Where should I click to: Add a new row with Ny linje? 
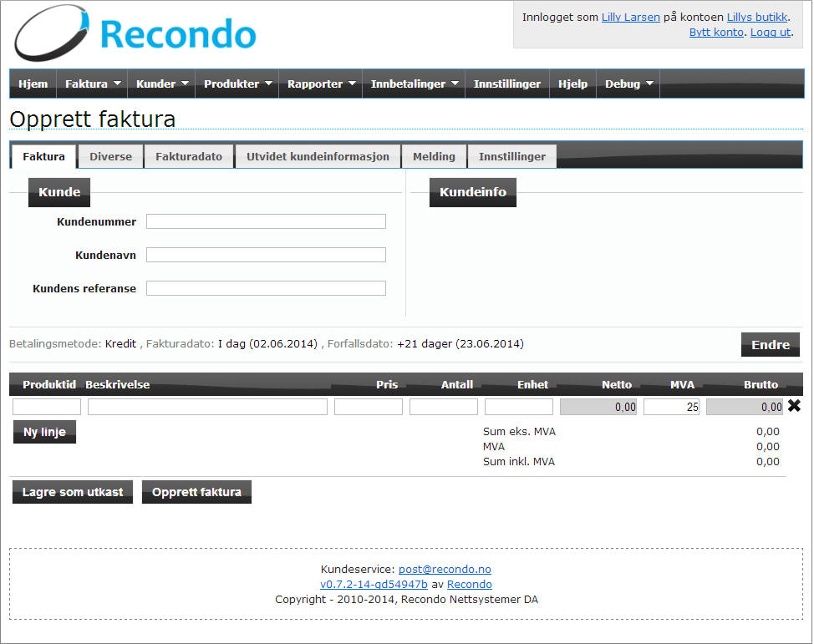coord(44,432)
